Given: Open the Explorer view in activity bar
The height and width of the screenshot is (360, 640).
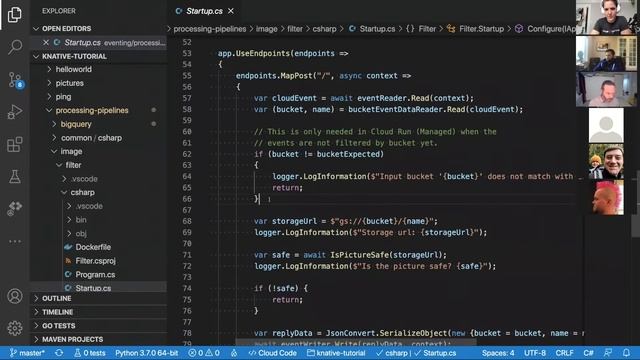Looking at the screenshot, I should (x=15, y=15).
